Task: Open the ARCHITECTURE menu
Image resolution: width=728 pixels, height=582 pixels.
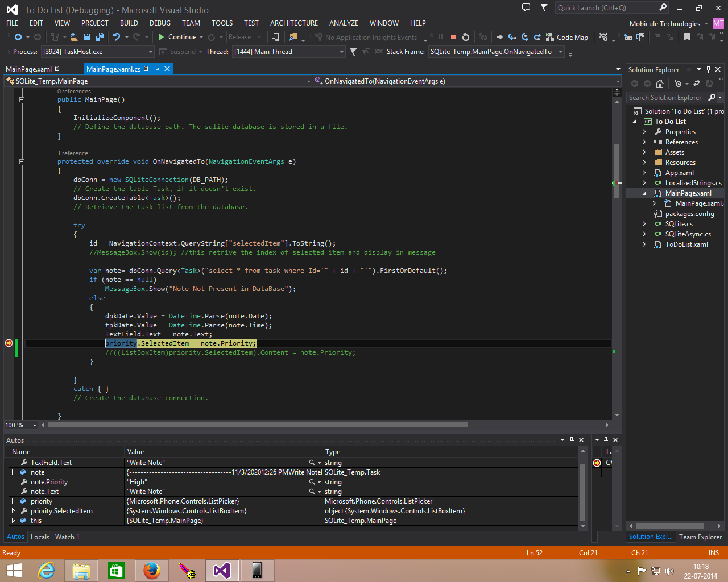Action: point(294,23)
